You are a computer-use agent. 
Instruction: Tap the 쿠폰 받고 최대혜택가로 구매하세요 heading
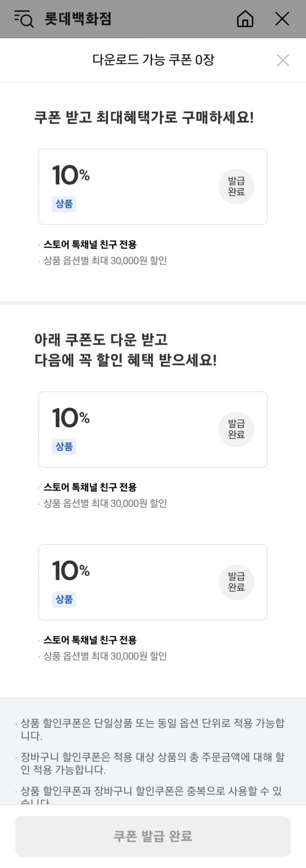point(144,118)
